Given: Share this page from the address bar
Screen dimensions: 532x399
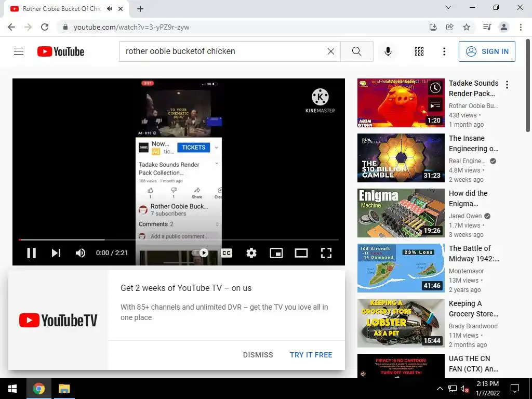Looking at the screenshot, I should (x=450, y=27).
